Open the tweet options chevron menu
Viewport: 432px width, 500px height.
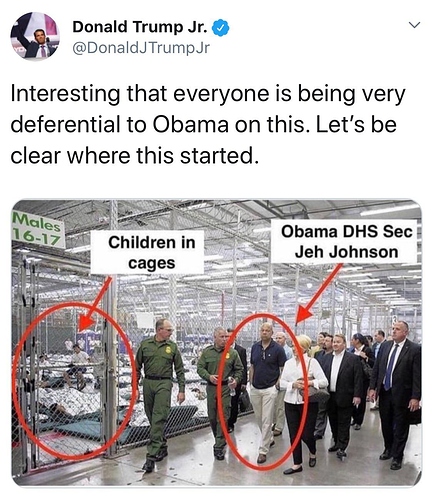(414, 25)
